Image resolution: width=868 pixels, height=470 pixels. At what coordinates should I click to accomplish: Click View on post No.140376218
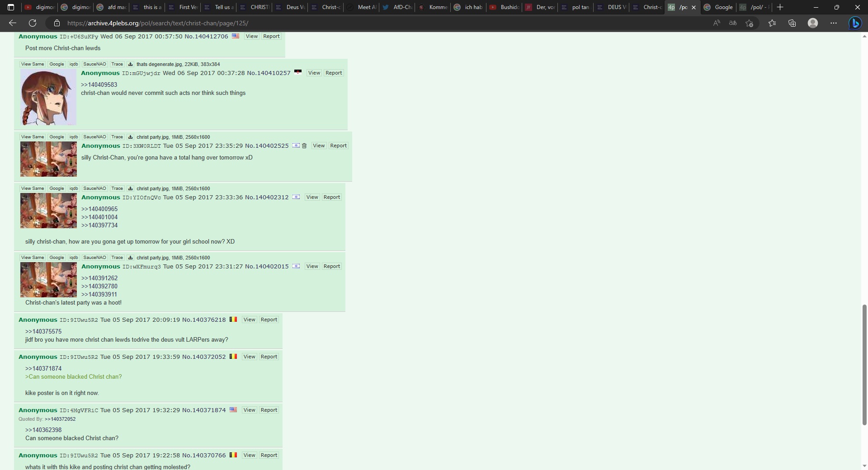coord(250,320)
